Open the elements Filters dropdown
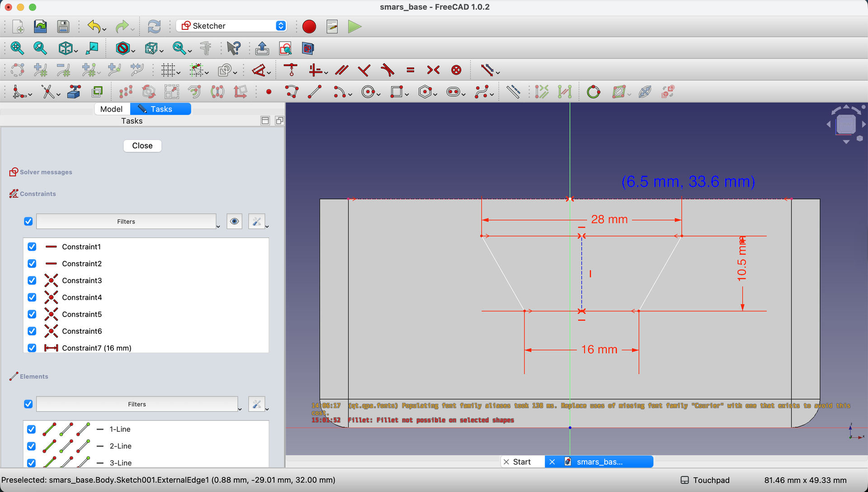 click(137, 404)
